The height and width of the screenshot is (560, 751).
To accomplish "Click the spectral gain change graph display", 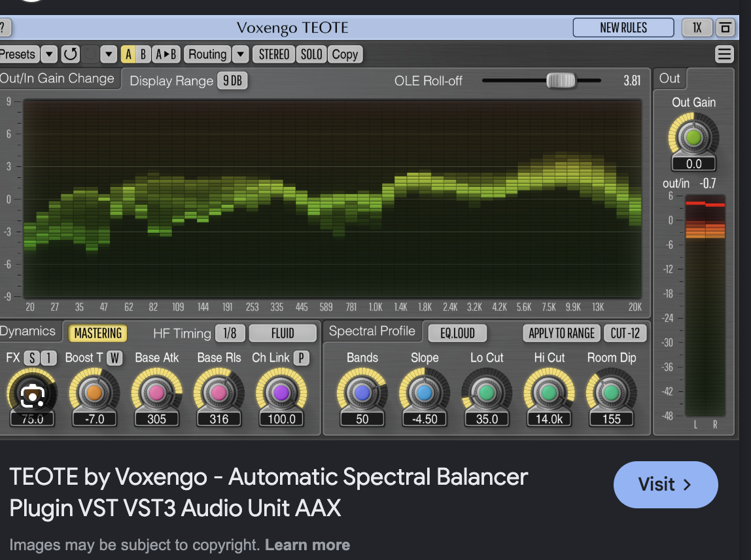I will click(333, 198).
